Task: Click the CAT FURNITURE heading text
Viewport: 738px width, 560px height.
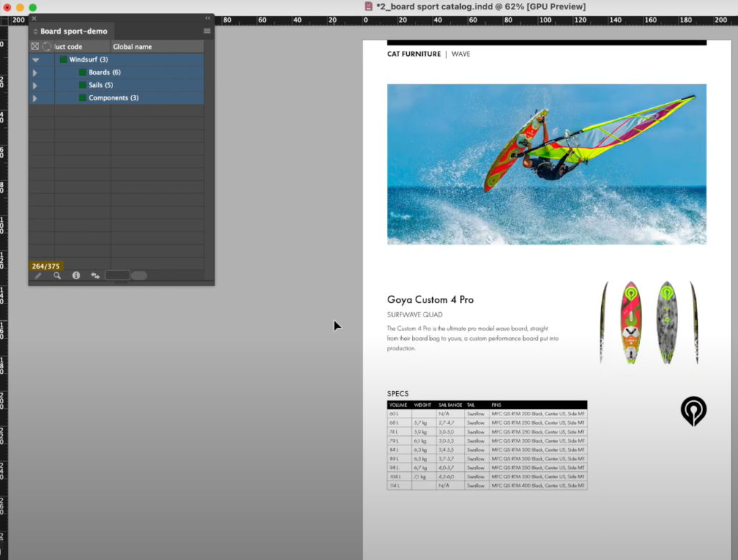Action: point(413,54)
